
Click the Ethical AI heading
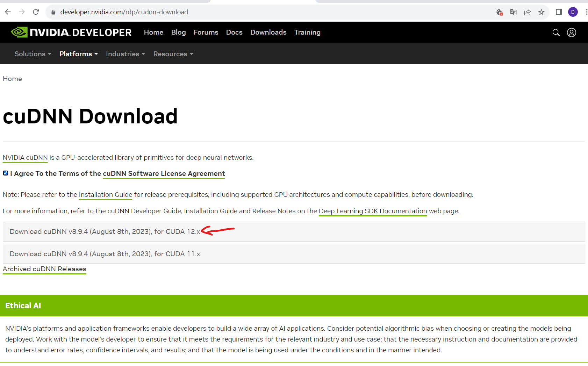[23, 306]
